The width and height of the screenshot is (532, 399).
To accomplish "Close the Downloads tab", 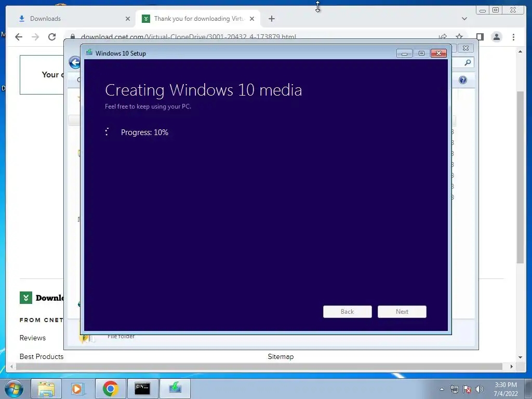I will pyautogui.click(x=128, y=19).
